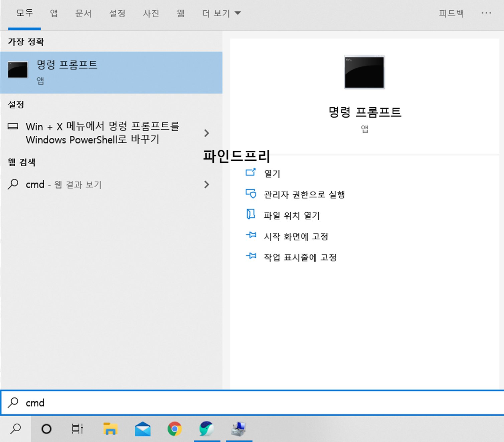504x442 pixels.
Task: Switch to the 문서 tab
Action: coord(83,13)
